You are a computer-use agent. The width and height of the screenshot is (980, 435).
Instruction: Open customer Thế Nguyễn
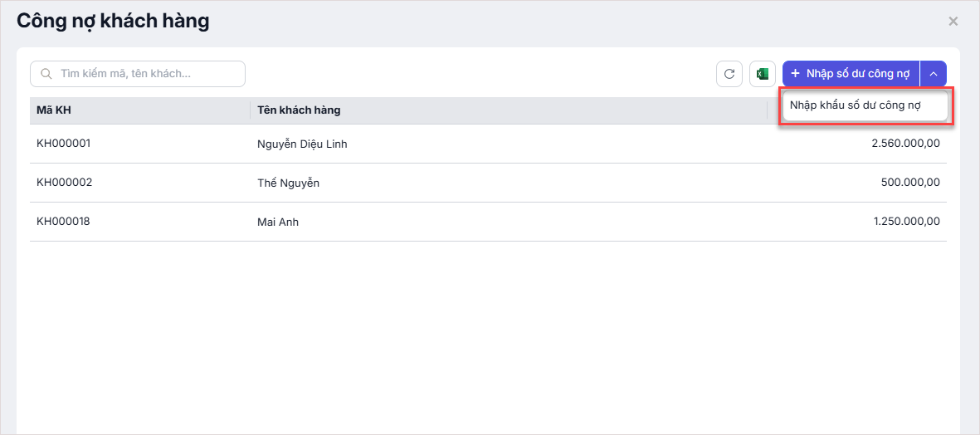pos(288,183)
